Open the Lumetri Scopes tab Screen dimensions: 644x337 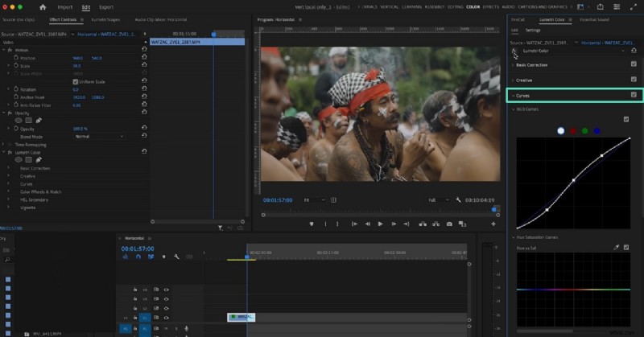pos(105,19)
